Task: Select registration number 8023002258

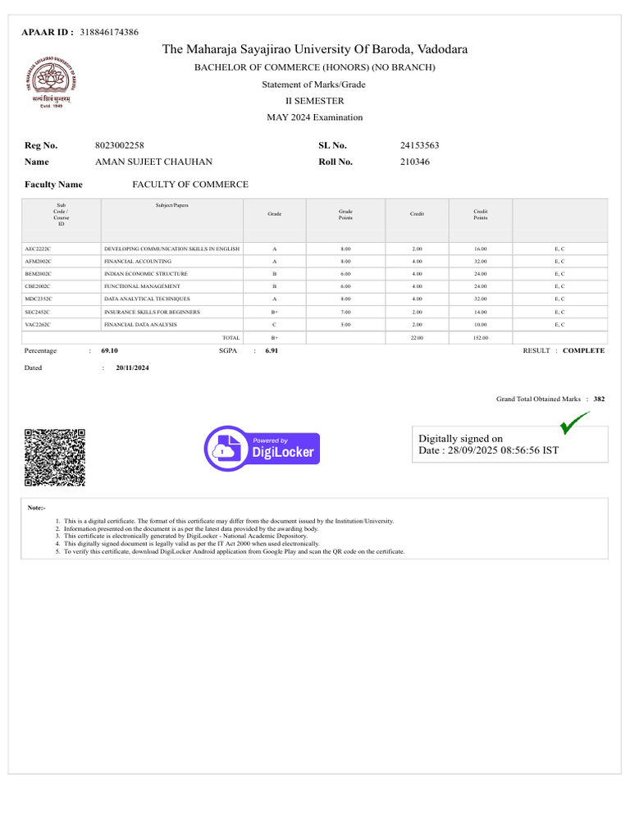Action: 120,145
